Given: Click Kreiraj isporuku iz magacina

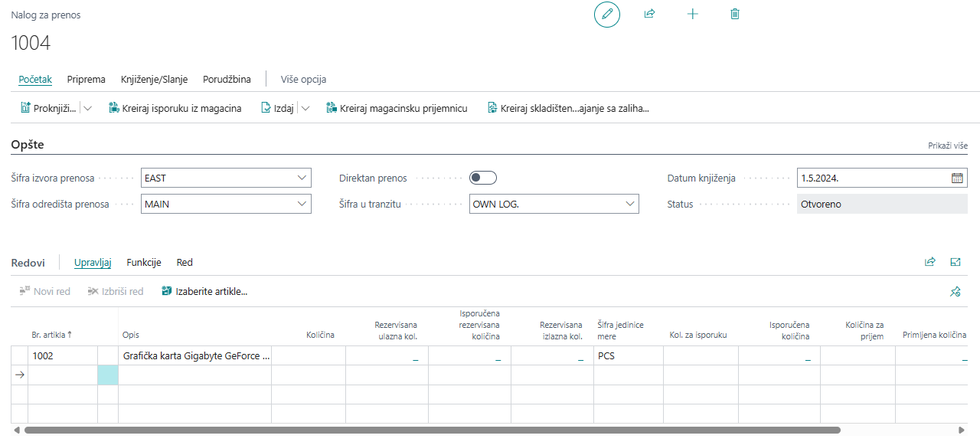Looking at the screenshot, I should (x=175, y=109).
